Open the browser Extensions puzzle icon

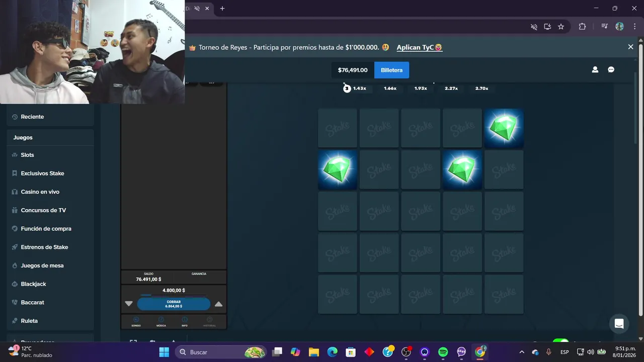point(582,27)
